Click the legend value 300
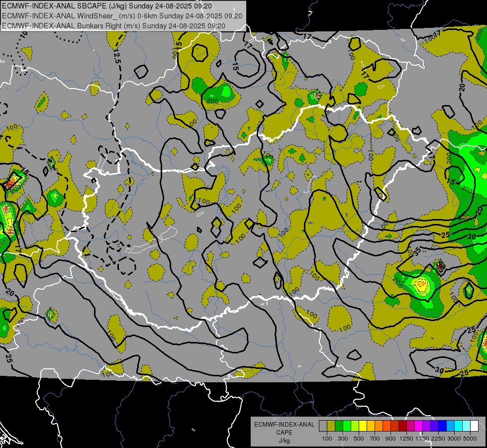487x448 pixels. (343, 439)
